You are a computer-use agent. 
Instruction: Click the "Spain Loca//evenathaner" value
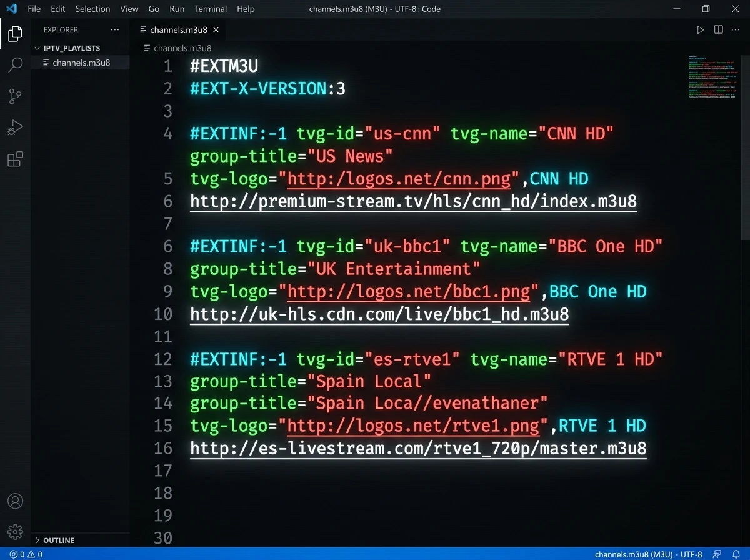click(x=427, y=404)
